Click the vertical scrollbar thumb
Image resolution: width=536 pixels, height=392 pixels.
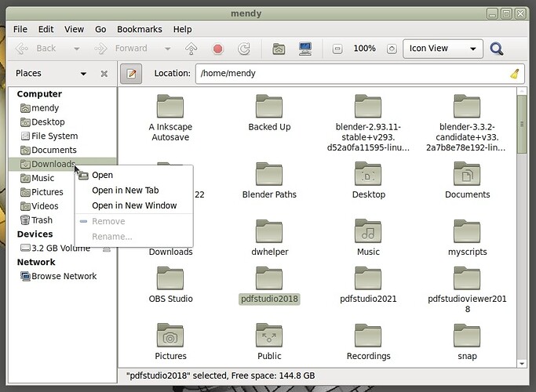pyautogui.click(x=522, y=125)
